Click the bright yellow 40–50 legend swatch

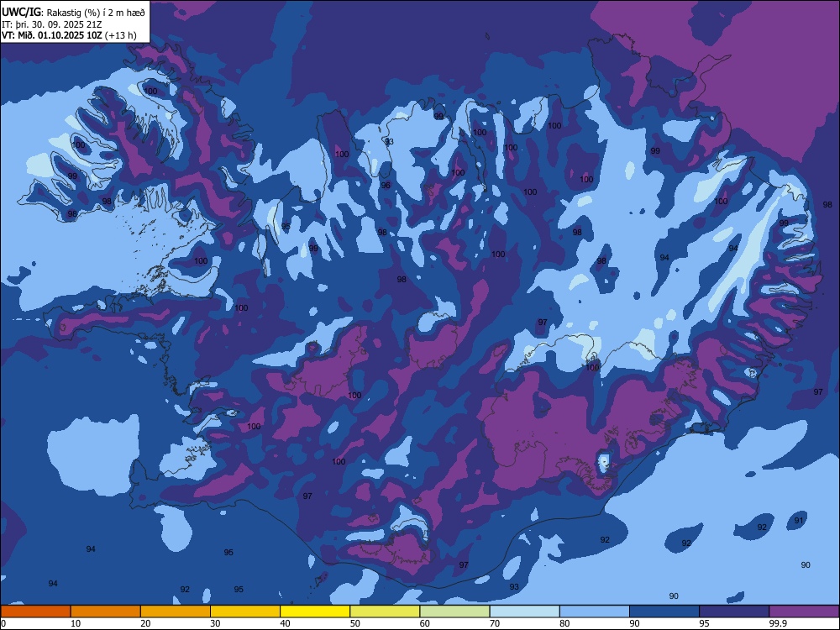point(315,612)
